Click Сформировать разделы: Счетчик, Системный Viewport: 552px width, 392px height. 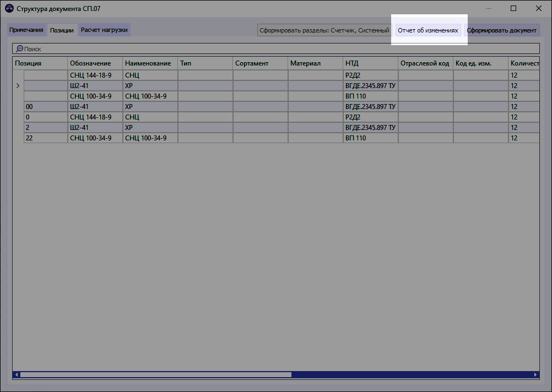323,30
